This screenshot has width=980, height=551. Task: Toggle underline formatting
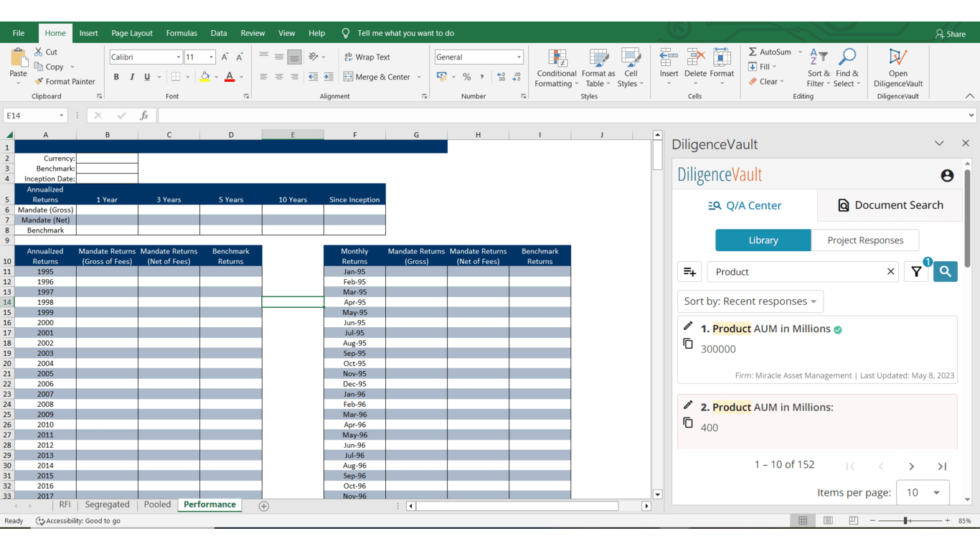click(x=147, y=77)
